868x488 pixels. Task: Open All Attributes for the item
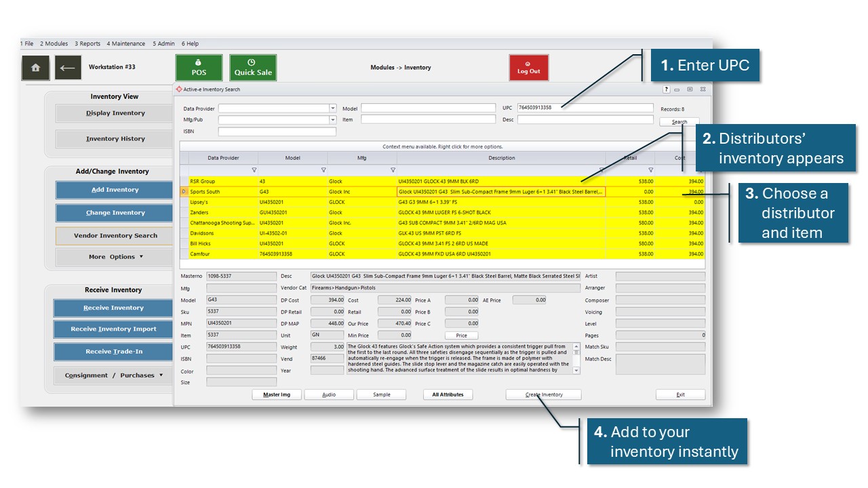coord(448,394)
